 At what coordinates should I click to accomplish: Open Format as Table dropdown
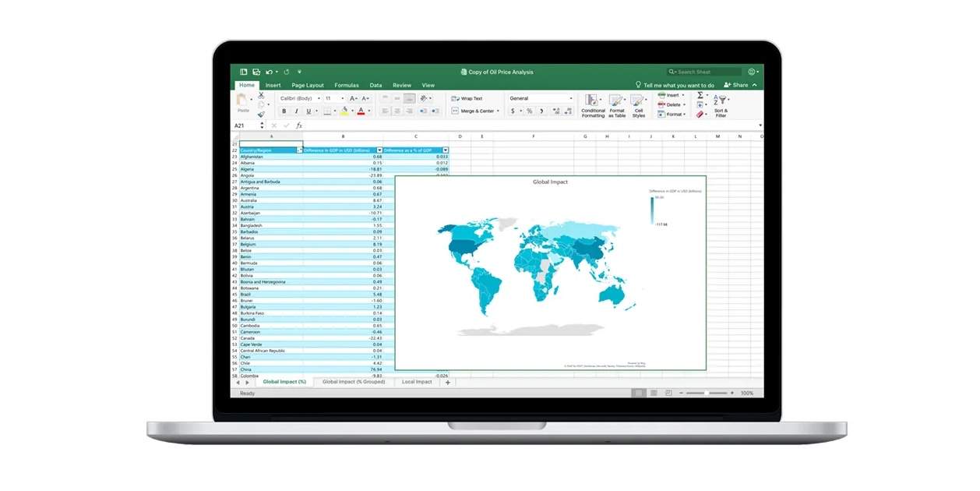click(x=617, y=106)
